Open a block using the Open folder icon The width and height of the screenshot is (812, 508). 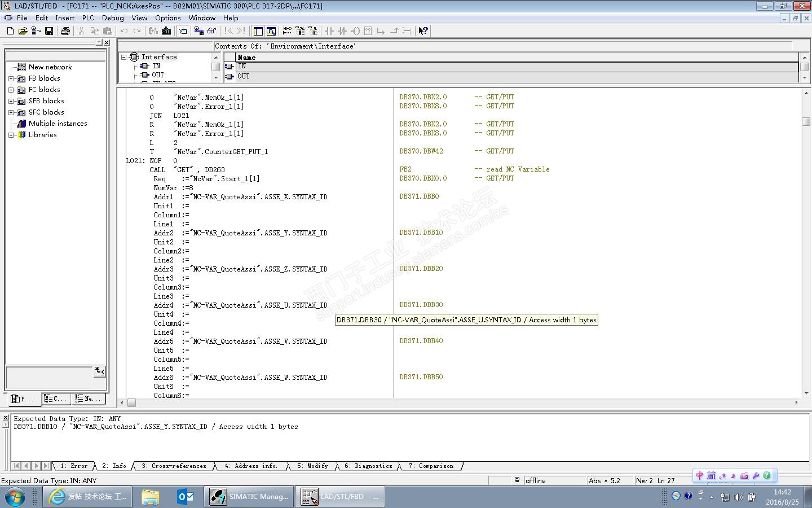(x=23, y=31)
